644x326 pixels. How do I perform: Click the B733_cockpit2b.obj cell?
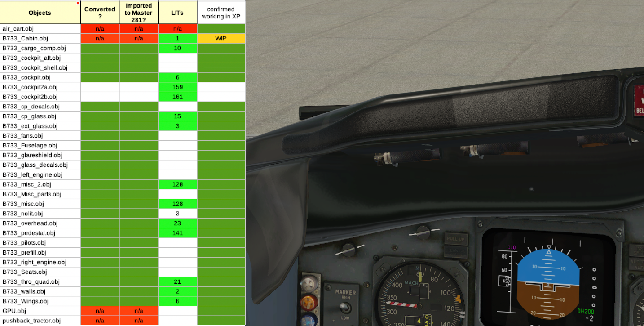[40, 97]
